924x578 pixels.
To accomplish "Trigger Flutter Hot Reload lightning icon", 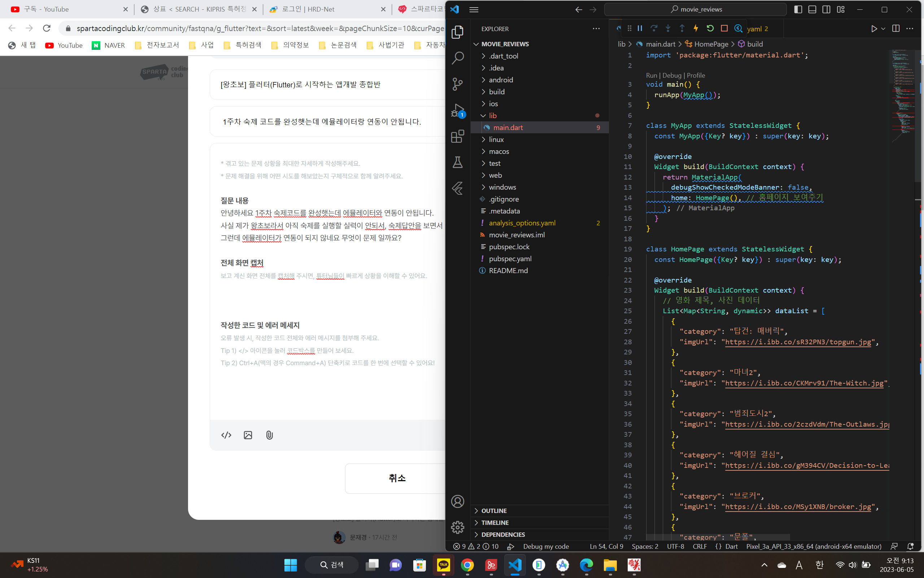I will pyautogui.click(x=696, y=28).
